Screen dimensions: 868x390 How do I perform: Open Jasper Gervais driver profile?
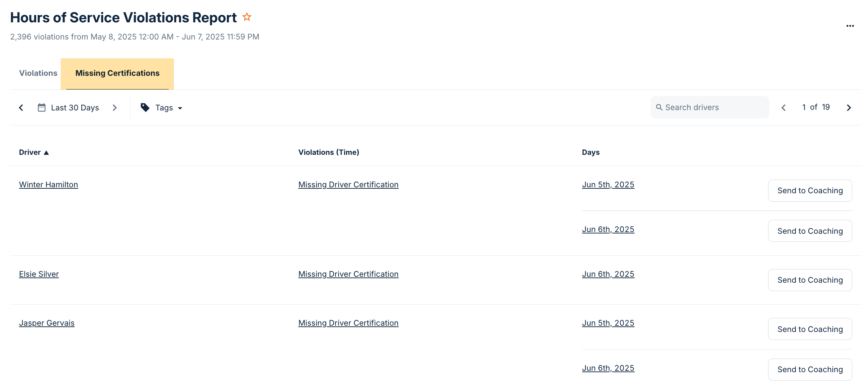47,323
